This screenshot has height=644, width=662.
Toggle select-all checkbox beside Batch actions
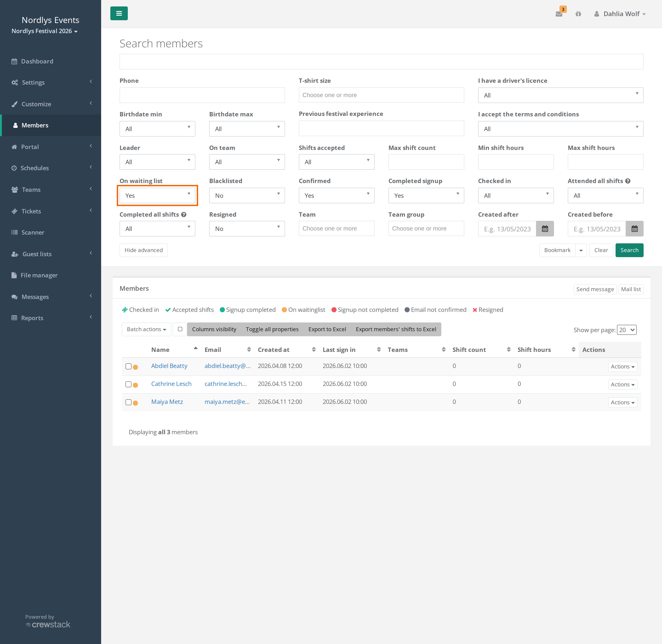[x=180, y=329]
